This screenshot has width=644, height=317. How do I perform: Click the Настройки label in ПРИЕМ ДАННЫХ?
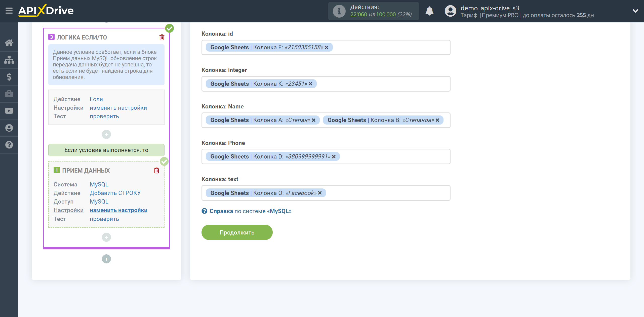tap(68, 210)
